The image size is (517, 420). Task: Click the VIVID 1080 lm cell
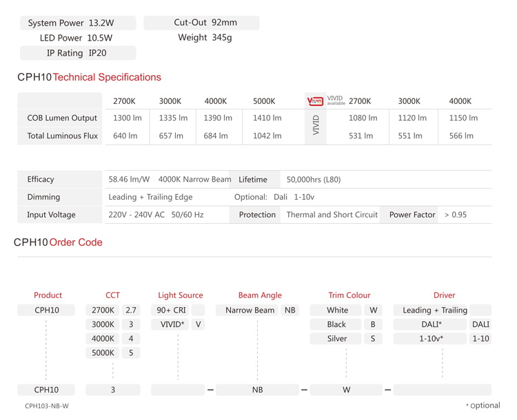pos(363,118)
